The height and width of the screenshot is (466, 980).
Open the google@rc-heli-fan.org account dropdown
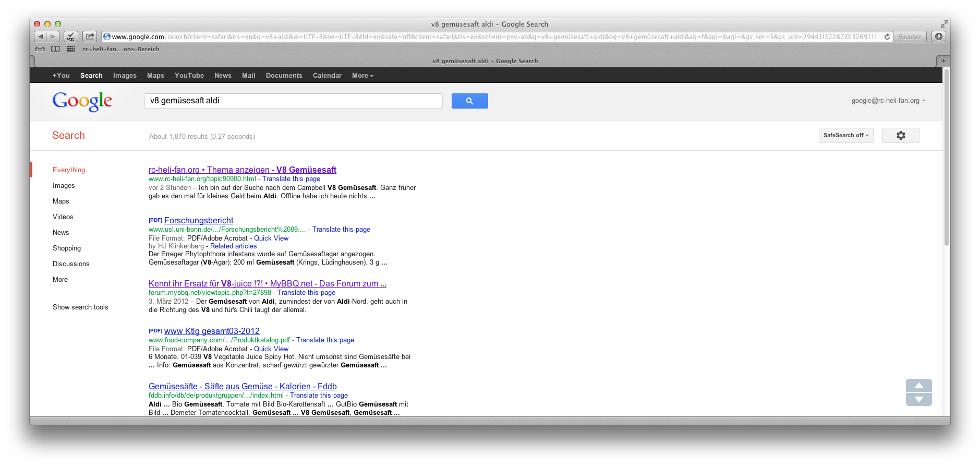coord(889,101)
